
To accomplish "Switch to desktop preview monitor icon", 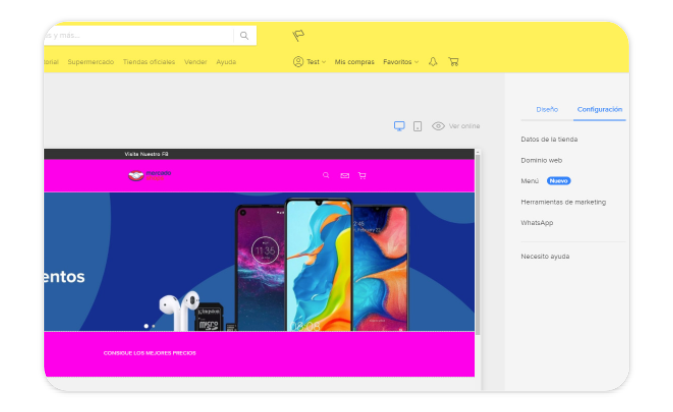I will (399, 126).
